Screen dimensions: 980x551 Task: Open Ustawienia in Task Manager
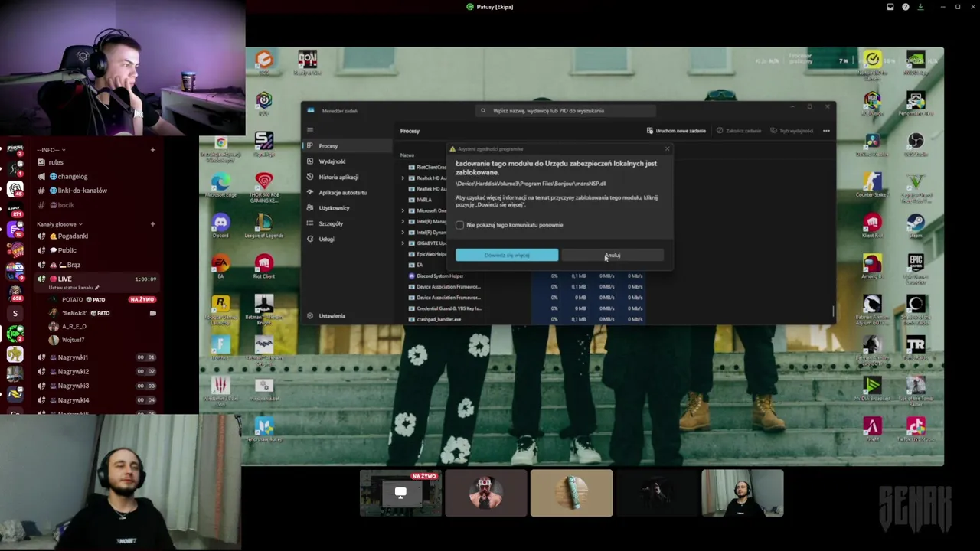click(347, 316)
